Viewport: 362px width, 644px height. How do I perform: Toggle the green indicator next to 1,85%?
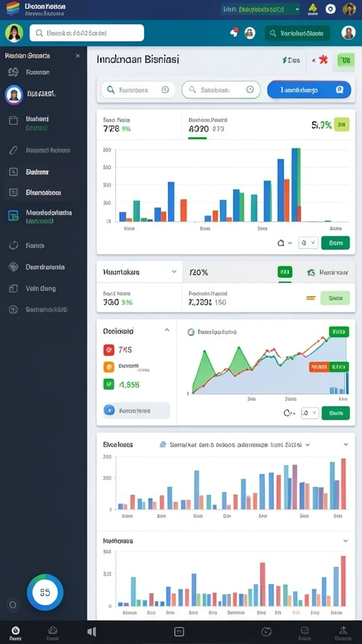point(109,384)
